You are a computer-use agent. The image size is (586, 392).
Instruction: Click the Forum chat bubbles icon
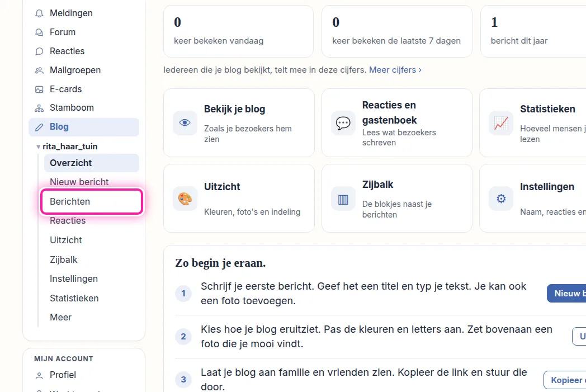pos(39,32)
